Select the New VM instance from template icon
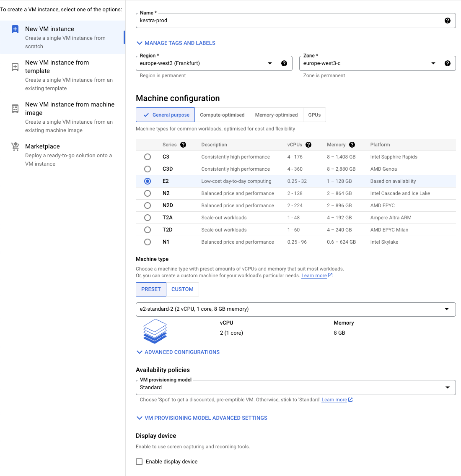 pyautogui.click(x=15, y=66)
